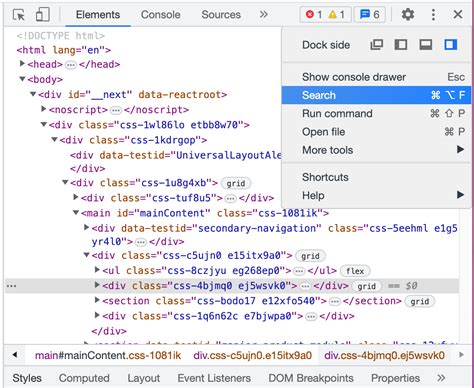The image size is (474, 388).
Task: Switch to the Console tab
Action: click(x=161, y=15)
